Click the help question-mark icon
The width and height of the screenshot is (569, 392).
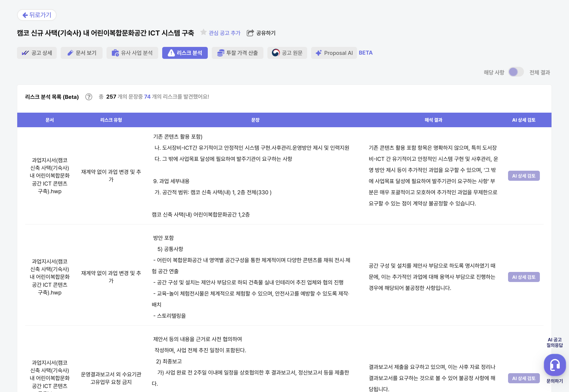click(x=89, y=97)
